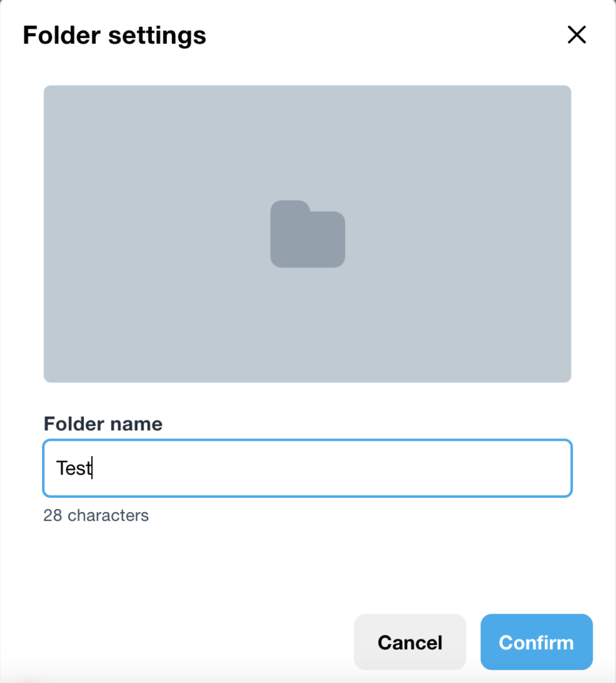Confirm the folder settings

pyautogui.click(x=536, y=642)
